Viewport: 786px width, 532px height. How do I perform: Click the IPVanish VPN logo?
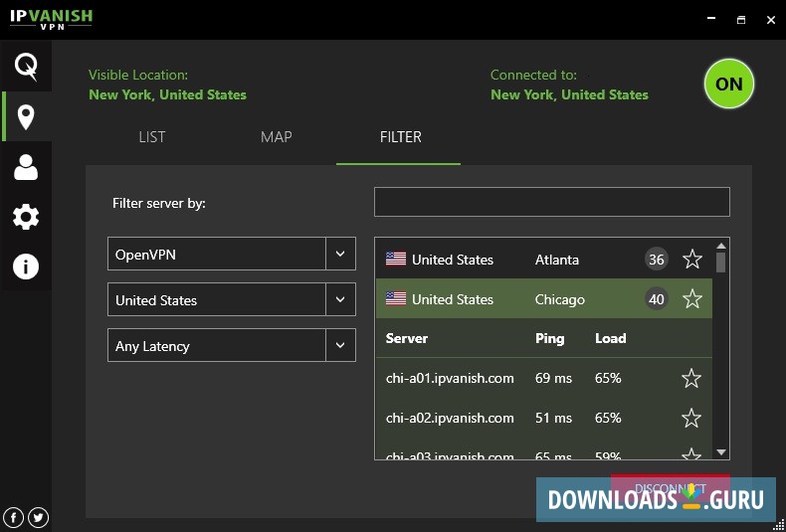[x=51, y=19]
